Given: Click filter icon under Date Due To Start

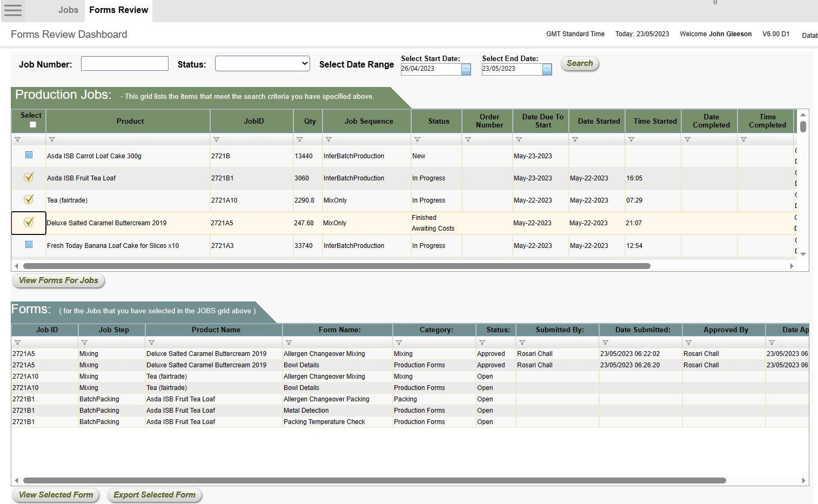Looking at the screenshot, I should 519,139.
